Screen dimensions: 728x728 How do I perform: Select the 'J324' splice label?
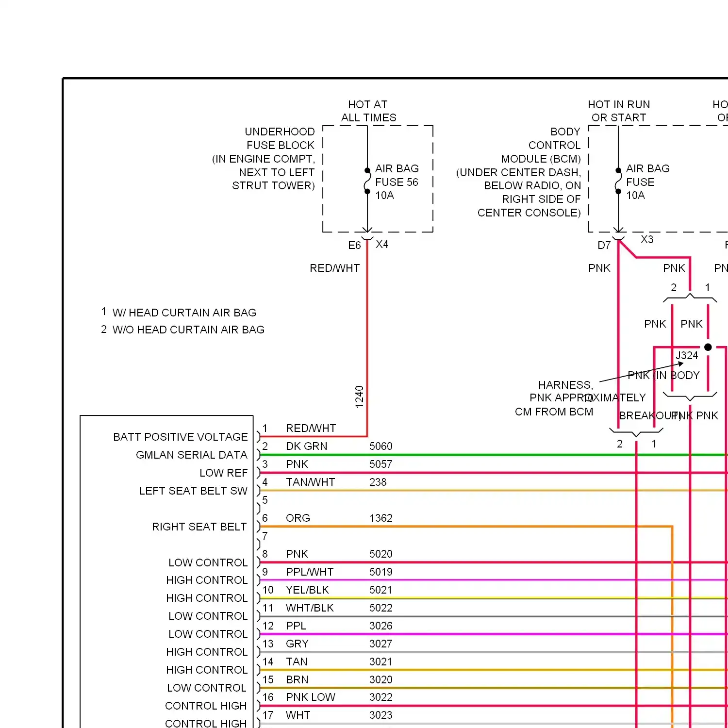coord(687,356)
